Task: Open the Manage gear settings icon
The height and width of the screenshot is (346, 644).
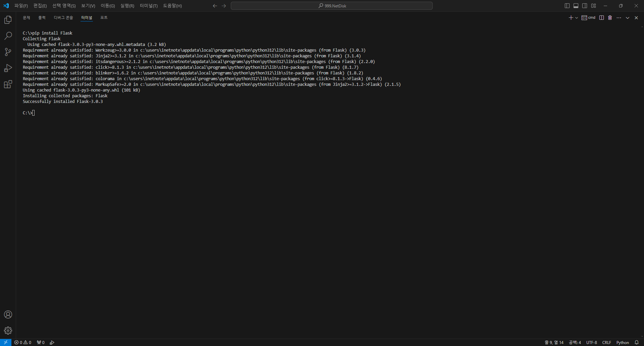Action: 8,331
